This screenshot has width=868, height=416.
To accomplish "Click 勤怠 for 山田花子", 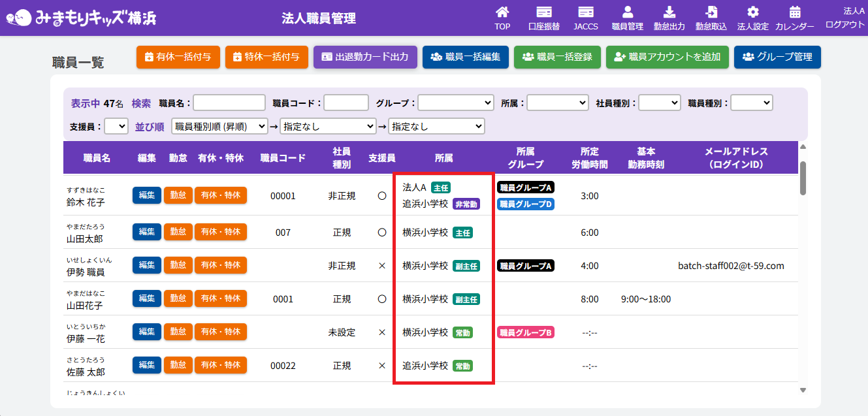I will [x=178, y=298].
